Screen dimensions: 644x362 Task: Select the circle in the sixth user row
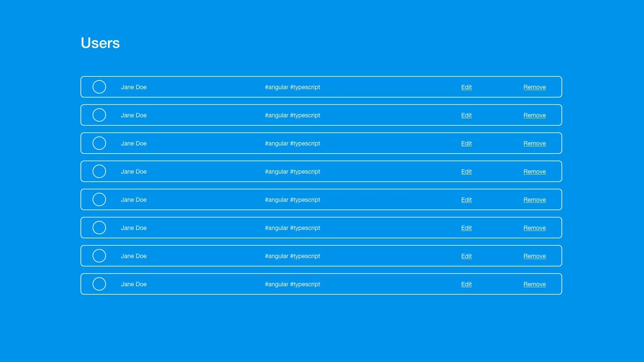99,228
